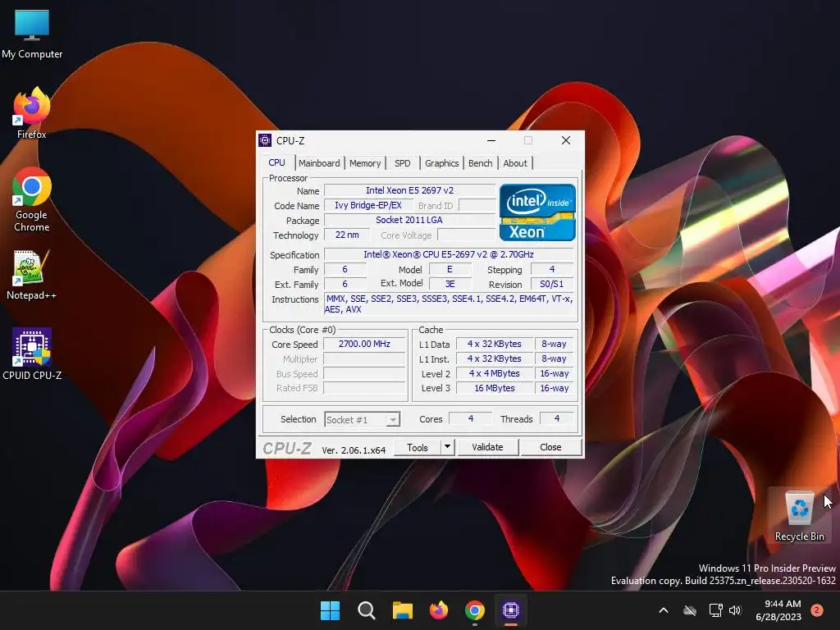This screenshot has height=630, width=840.
Task: Open File Explorer from the taskbar
Action: (402, 610)
